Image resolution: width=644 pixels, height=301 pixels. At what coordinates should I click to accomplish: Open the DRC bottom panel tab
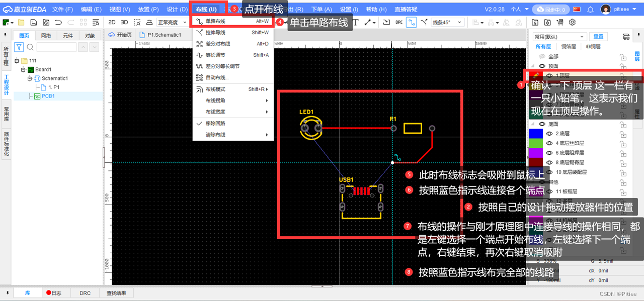(85, 293)
